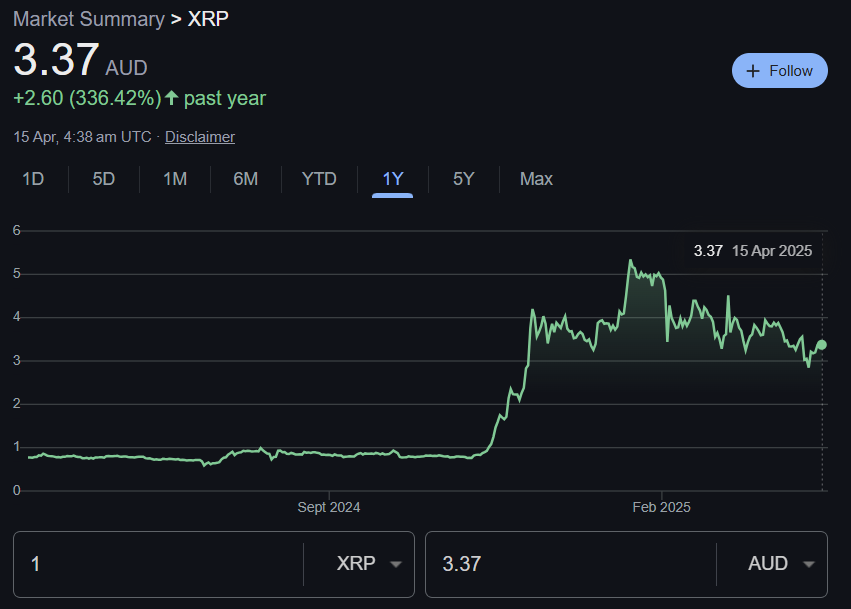Click the y-axis label 5
The height and width of the screenshot is (609, 851).
tap(17, 274)
